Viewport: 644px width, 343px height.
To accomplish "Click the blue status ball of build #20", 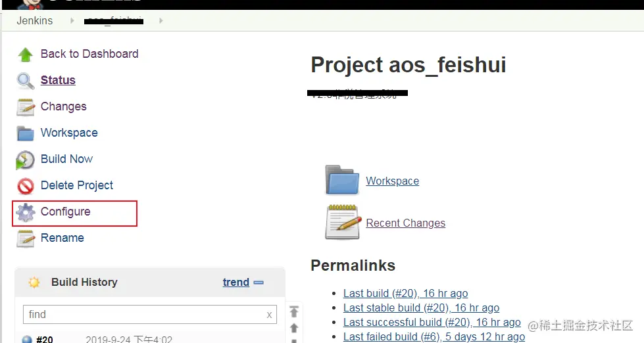I will 27,339.
